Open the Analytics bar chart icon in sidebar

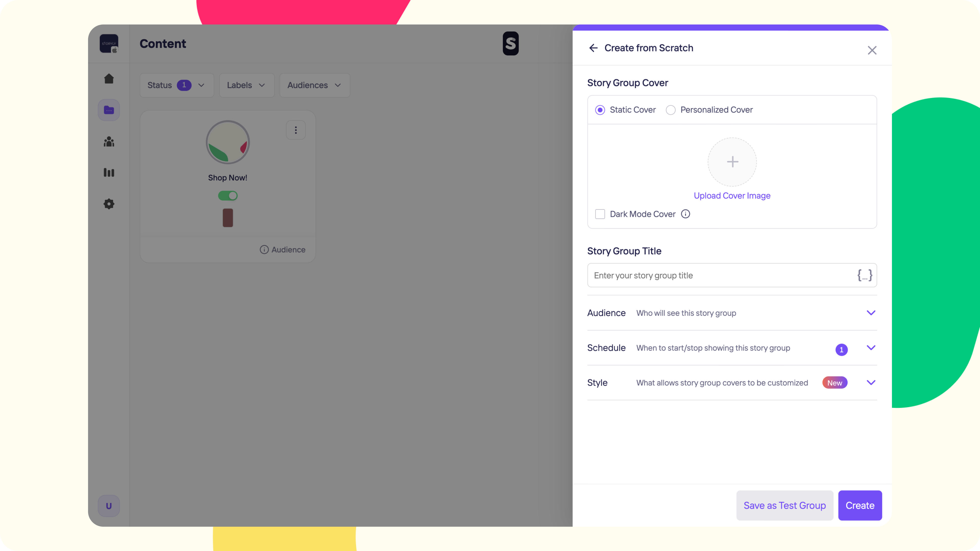coord(109,173)
